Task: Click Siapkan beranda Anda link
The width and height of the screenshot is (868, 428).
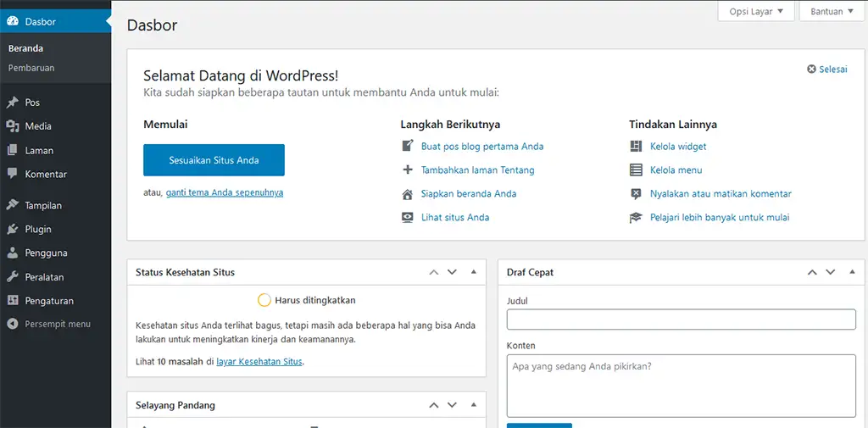Action: tap(469, 194)
